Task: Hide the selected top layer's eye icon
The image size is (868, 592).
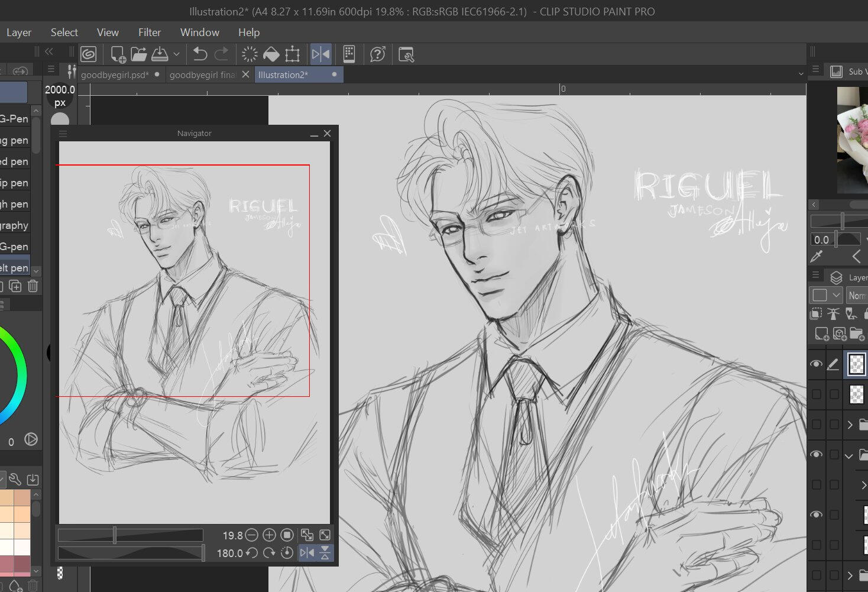Action: click(816, 364)
